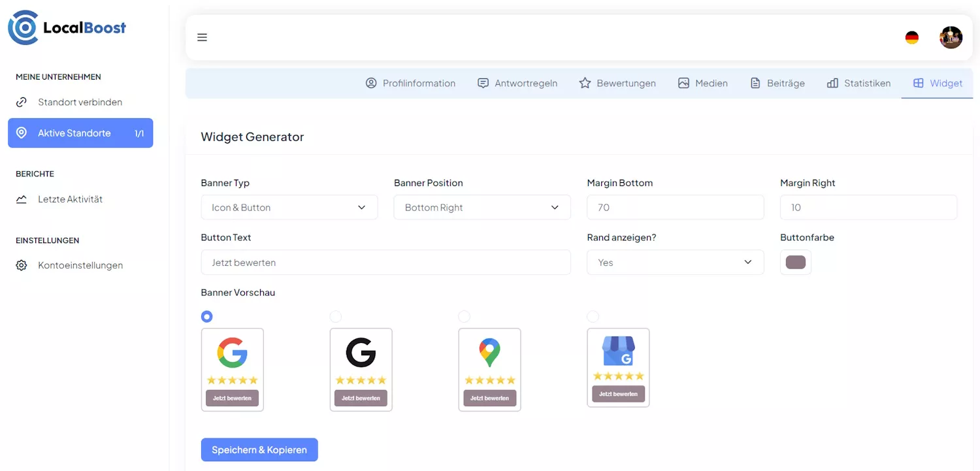Switch to the Beiträge tab
The width and height of the screenshot is (980, 471).
pyautogui.click(x=777, y=83)
